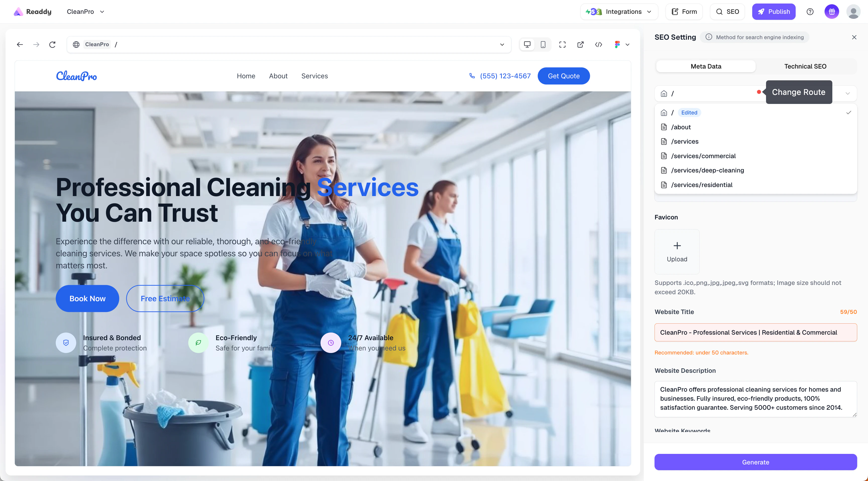Click the browser back arrow icon

20,44
